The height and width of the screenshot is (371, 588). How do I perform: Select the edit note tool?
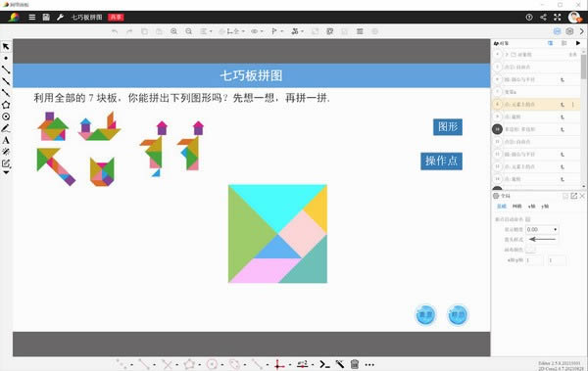[x=6, y=163]
